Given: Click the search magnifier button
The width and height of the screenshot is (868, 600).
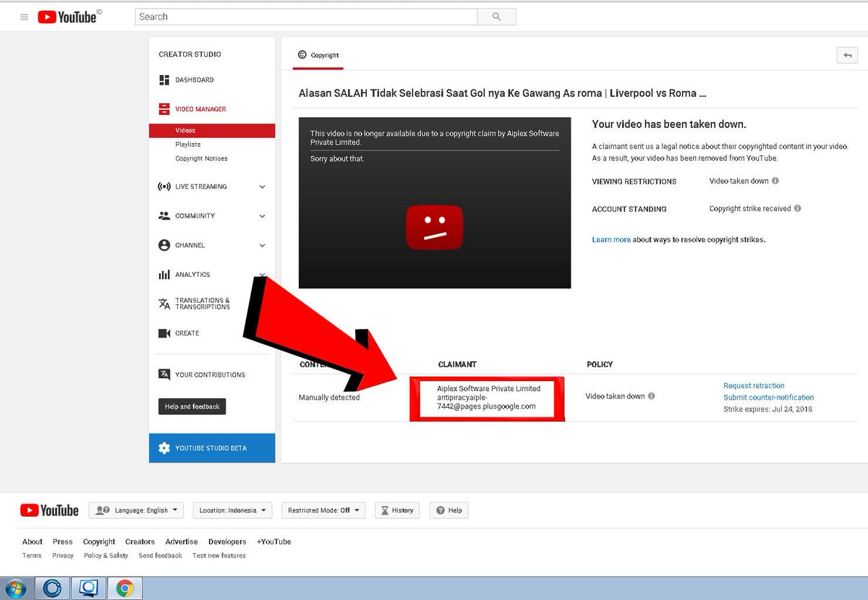Looking at the screenshot, I should [496, 17].
